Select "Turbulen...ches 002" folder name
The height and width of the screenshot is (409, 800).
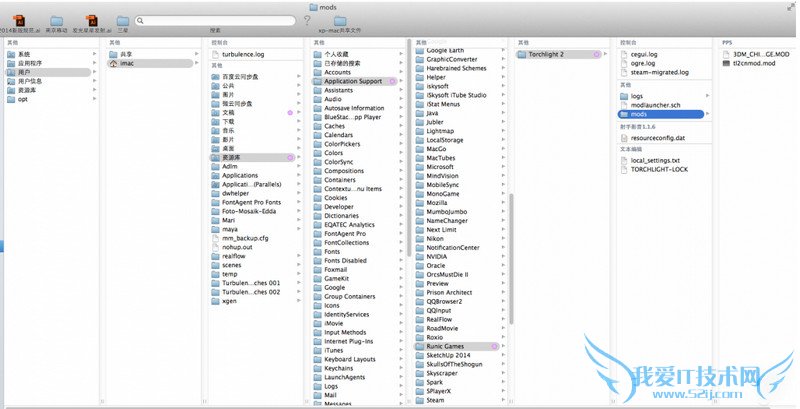click(x=251, y=292)
